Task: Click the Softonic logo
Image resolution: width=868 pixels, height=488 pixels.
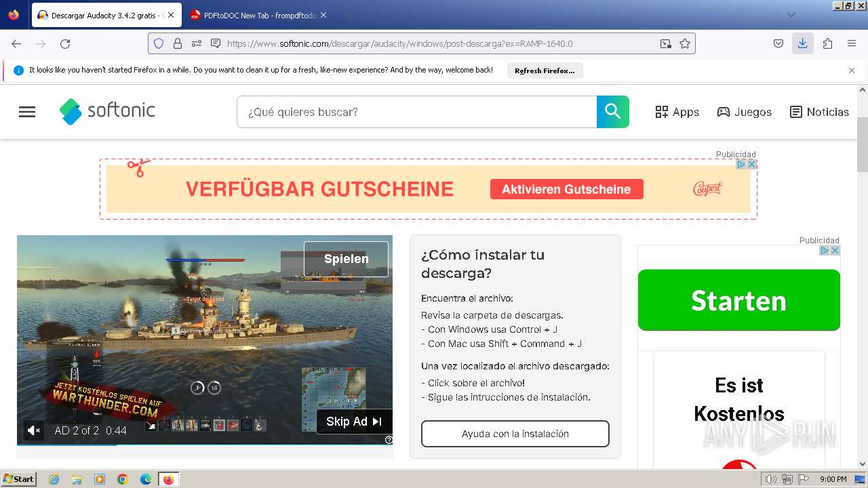Action: coord(108,111)
